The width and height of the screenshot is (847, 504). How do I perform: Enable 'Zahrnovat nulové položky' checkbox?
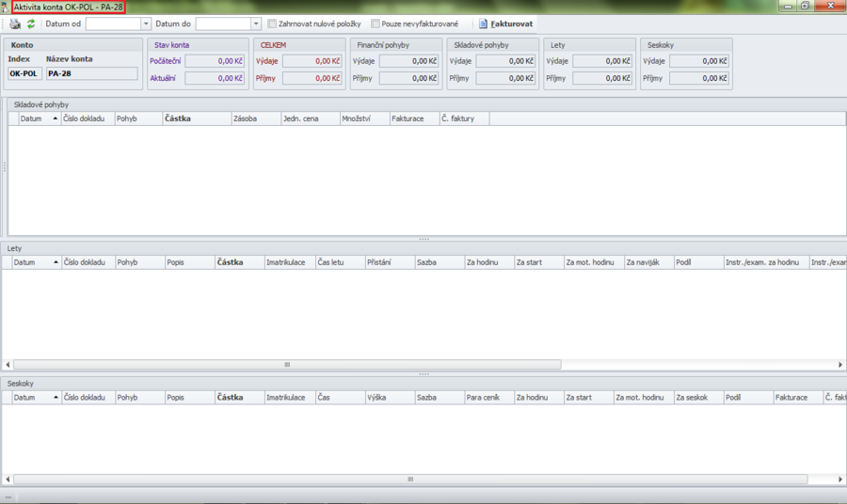pos(273,24)
